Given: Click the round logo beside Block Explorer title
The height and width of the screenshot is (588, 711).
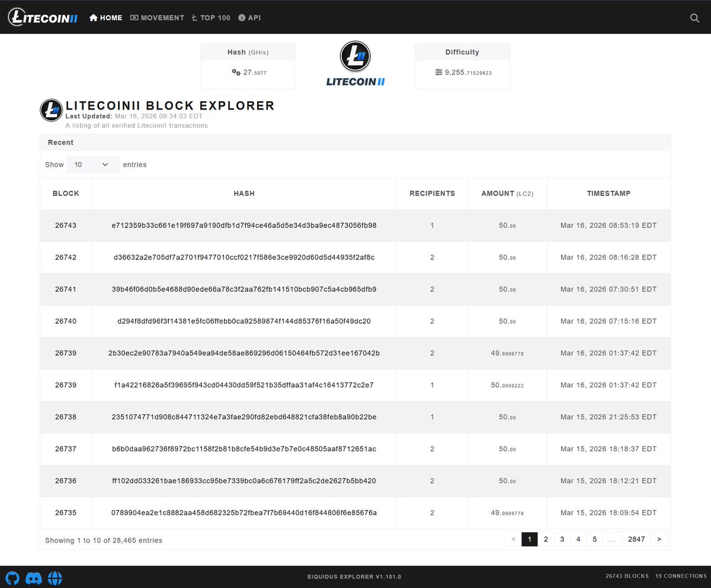Looking at the screenshot, I should 52,110.
